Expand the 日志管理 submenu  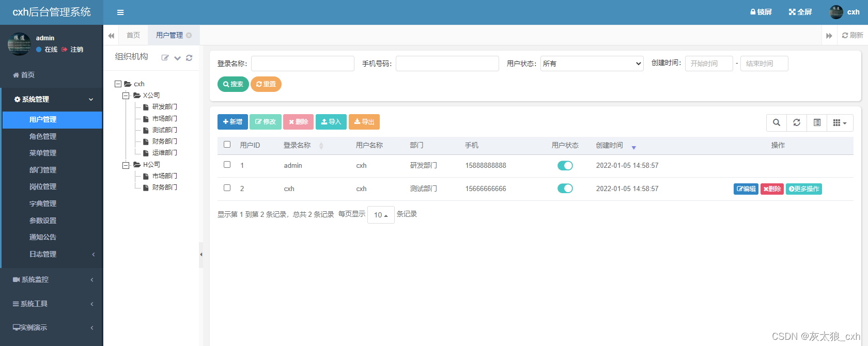(x=52, y=254)
